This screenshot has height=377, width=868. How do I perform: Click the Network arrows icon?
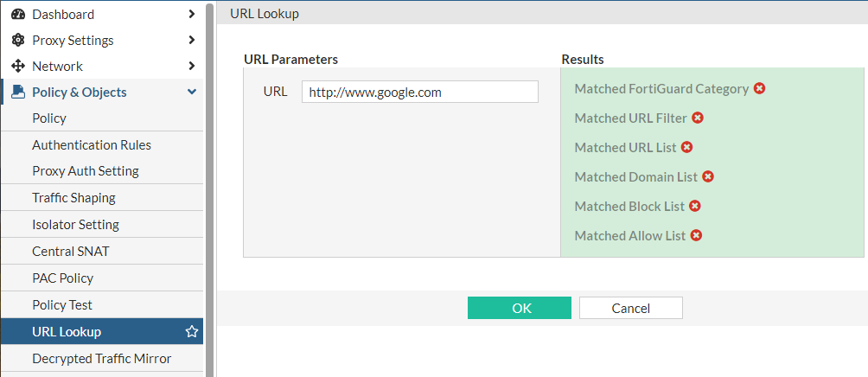[17, 66]
